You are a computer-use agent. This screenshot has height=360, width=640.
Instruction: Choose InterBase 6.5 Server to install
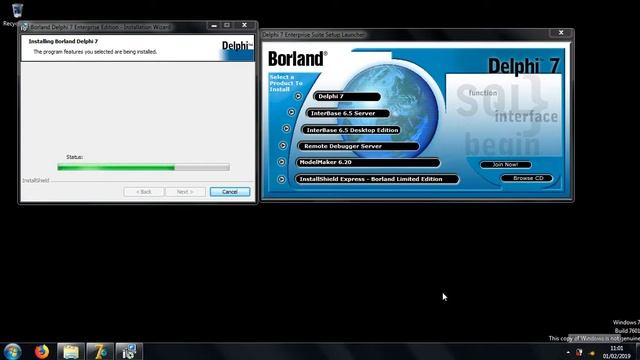pos(348,113)
